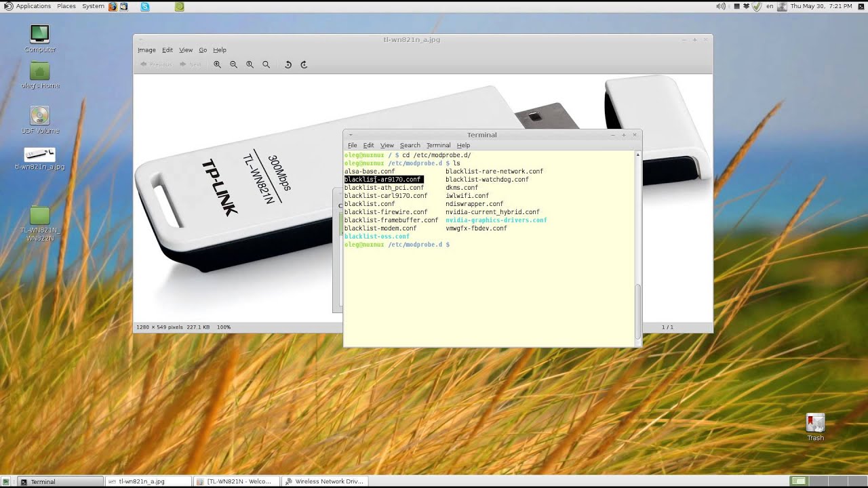Open the volume control in system tray
The width and height of the screenshot is (868, 488).
[722, 6]
